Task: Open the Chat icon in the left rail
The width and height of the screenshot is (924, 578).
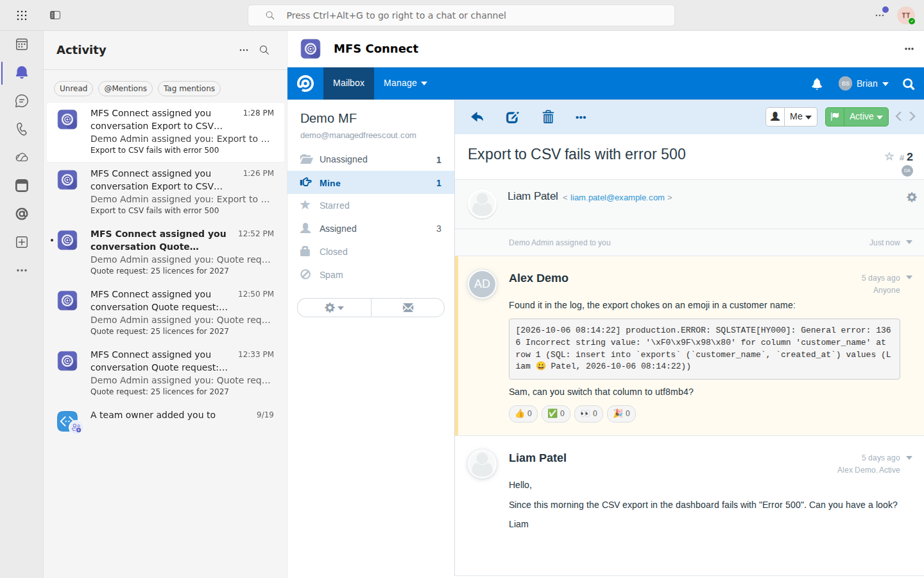Action: click(x=22, y=101)
